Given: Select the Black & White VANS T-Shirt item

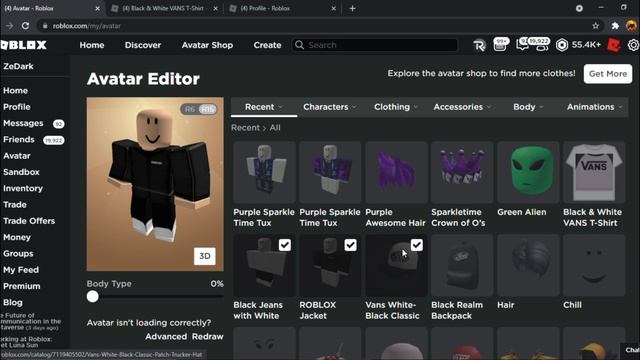Looking at the screenshot, I should point(594,172).
